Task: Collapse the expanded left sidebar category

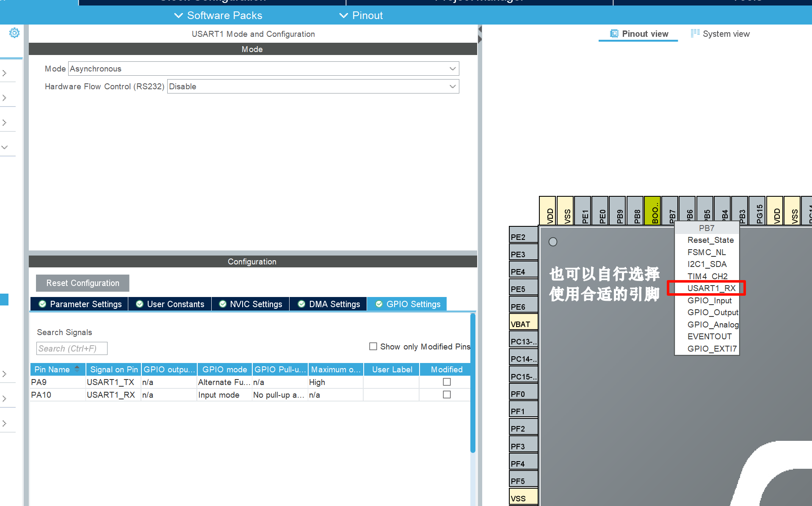Action: [x=5, y=147]
